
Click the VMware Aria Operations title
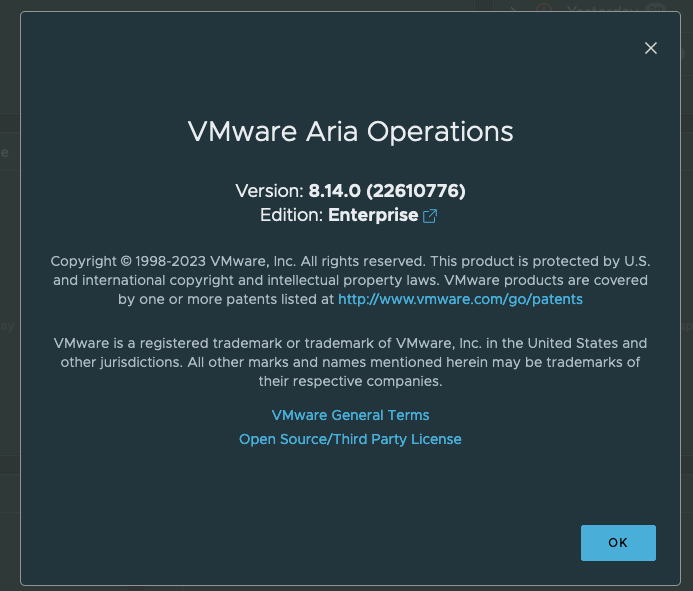(x=350, y=132)
